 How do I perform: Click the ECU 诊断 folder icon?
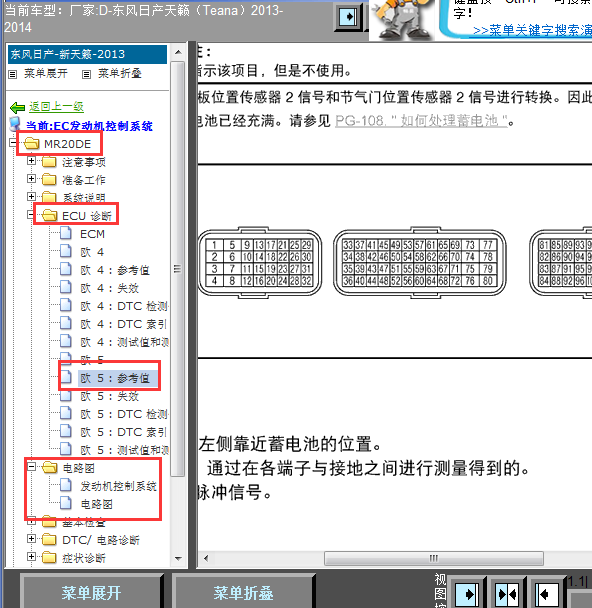point(50,215)
